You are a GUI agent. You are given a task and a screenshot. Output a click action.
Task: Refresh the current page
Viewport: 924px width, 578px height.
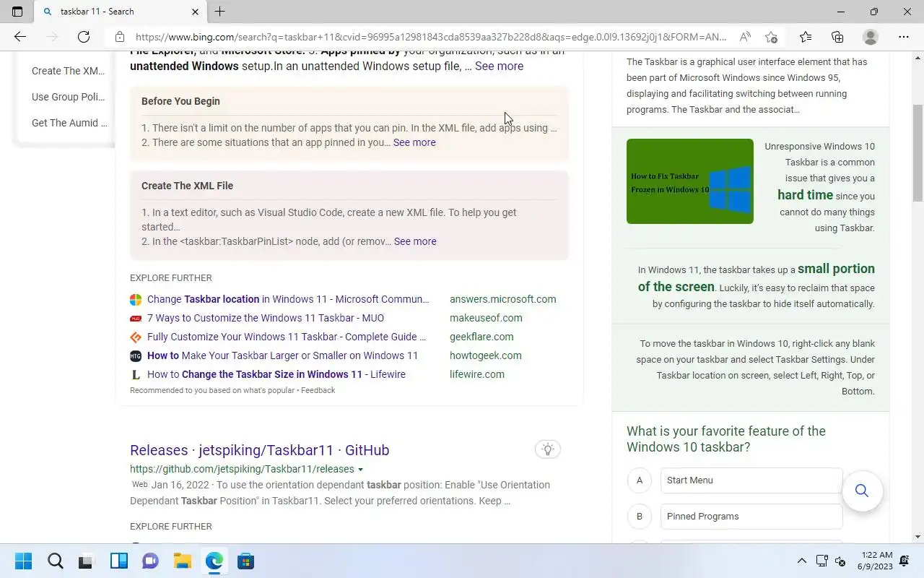click(x=84, y=37)
